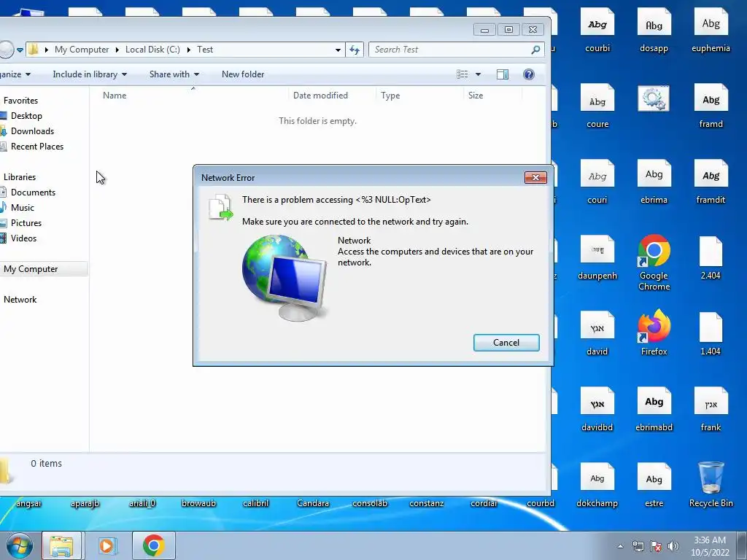Expand Include in library menu
Viewport: 747px width, 560px height.
click(x=90, y=74)
